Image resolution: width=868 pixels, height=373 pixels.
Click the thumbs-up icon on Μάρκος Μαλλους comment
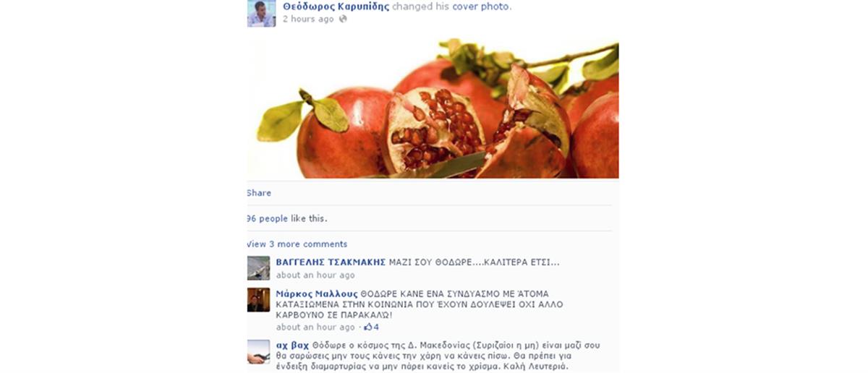pyautogui.click(x=367, y=327)
